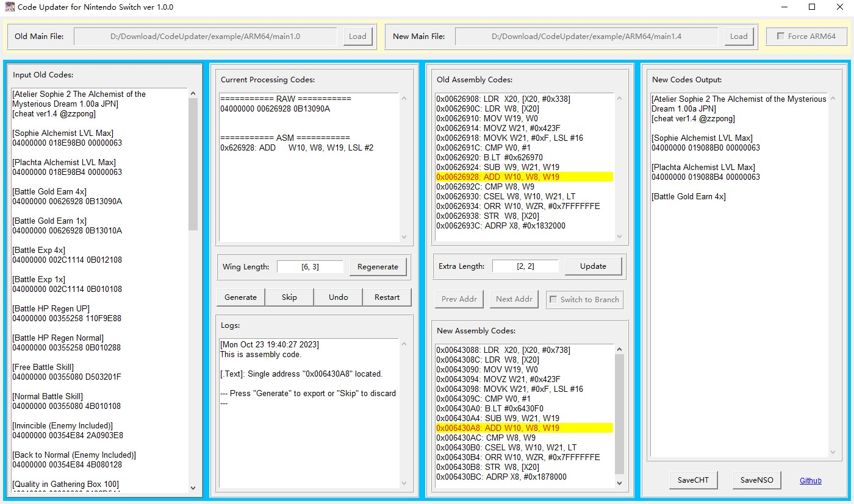This screenshot has height=504, width=854.
Task: Go to Next Addr
Action: tap(514, 299)
